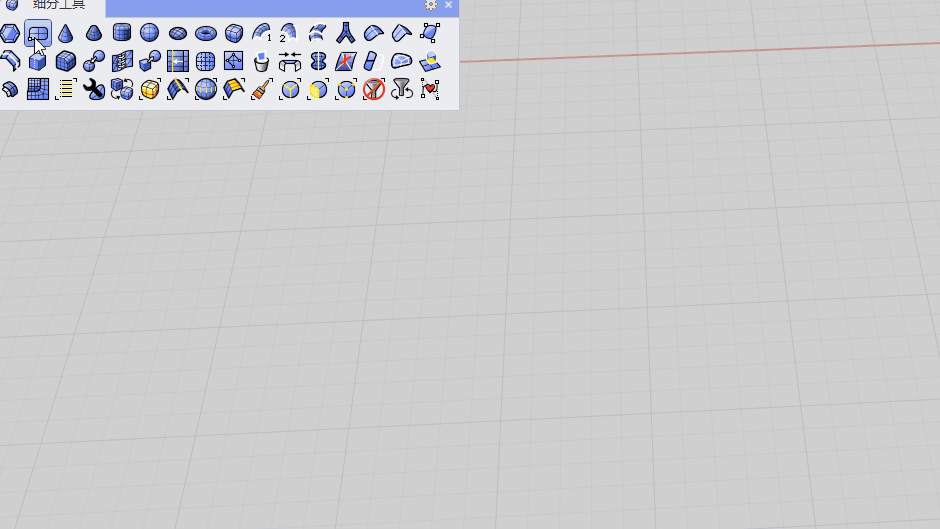Click the capsule pill shaped icon
The image size is (940, 529).
(373, 61)
